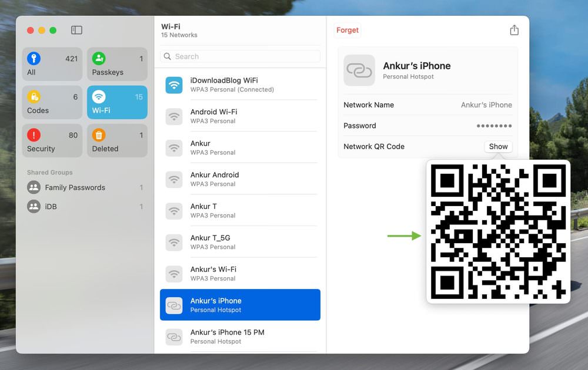The height and width of the screenshot is (370, 588).
Task: Open the Security category
Action: (52, 140)
